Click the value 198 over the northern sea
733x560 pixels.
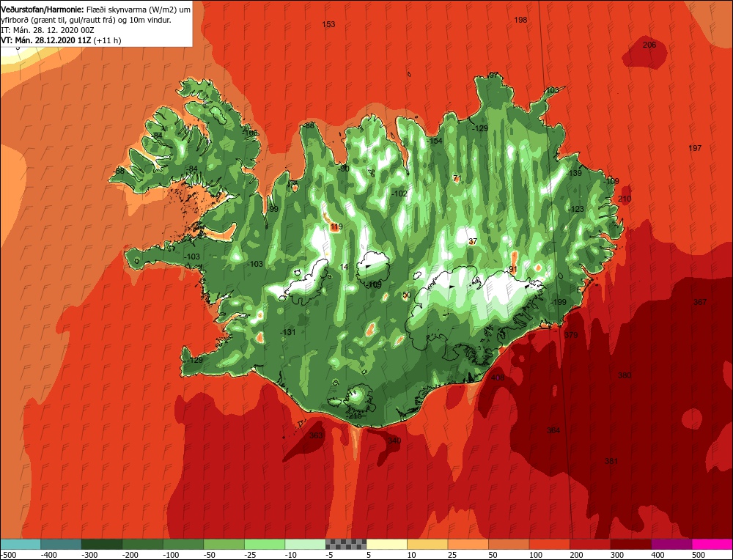click(x=520, y=20)
